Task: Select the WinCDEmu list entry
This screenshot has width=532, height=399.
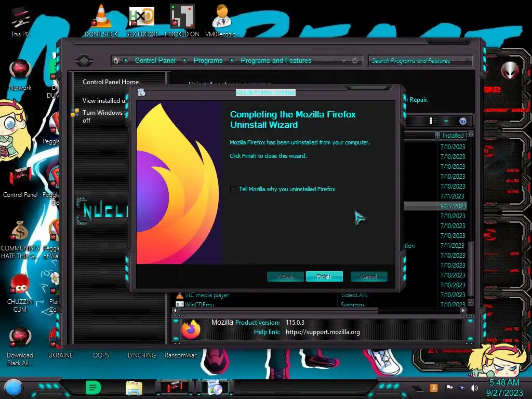Action: tap(199, 304)
